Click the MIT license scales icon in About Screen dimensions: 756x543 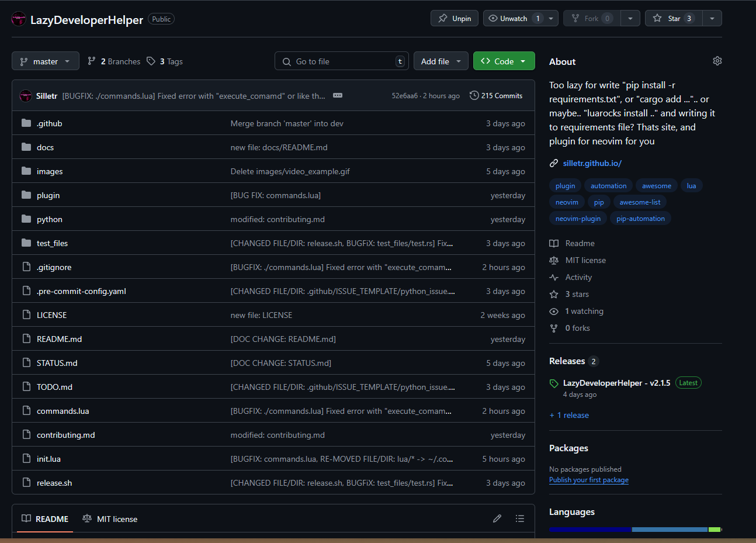[554, 260]
